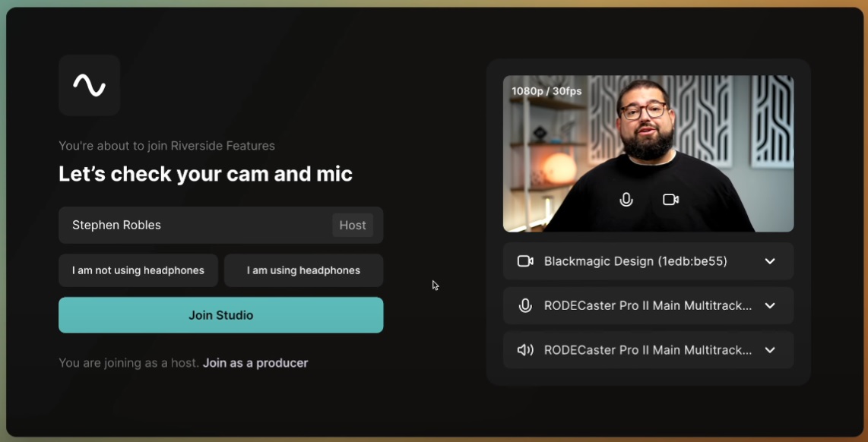The height and width of the screenshot is (442, 868).
Task: Turn off the camera from the preview overlay
Action: (670, 200)
